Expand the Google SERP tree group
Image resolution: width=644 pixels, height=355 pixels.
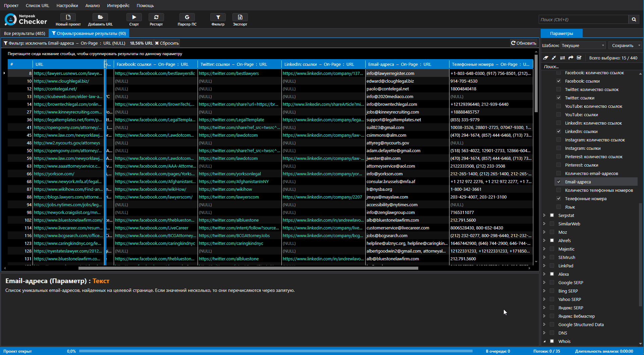tap(544, 282)
